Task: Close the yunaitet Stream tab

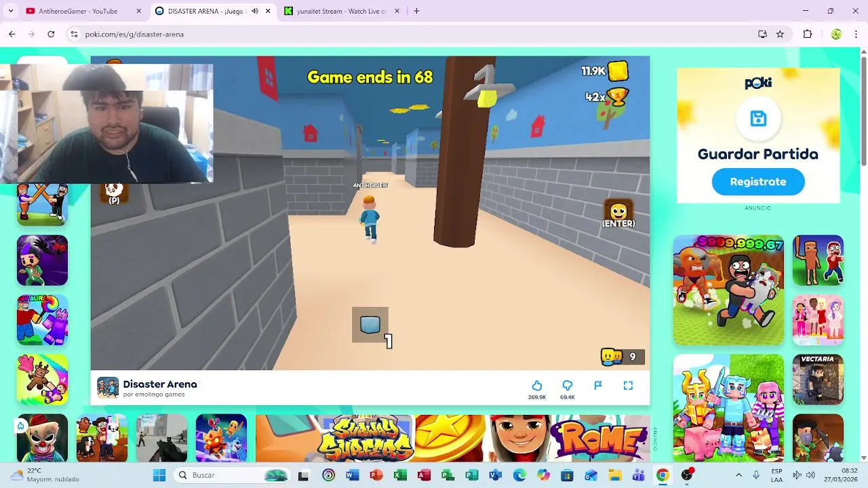Action: [x=398, y=11]
